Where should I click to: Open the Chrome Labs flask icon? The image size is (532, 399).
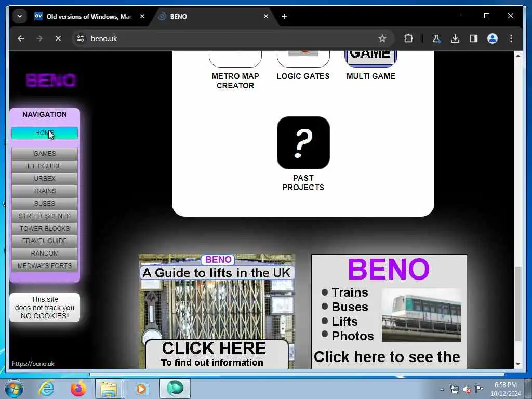[x=436, y=38]
